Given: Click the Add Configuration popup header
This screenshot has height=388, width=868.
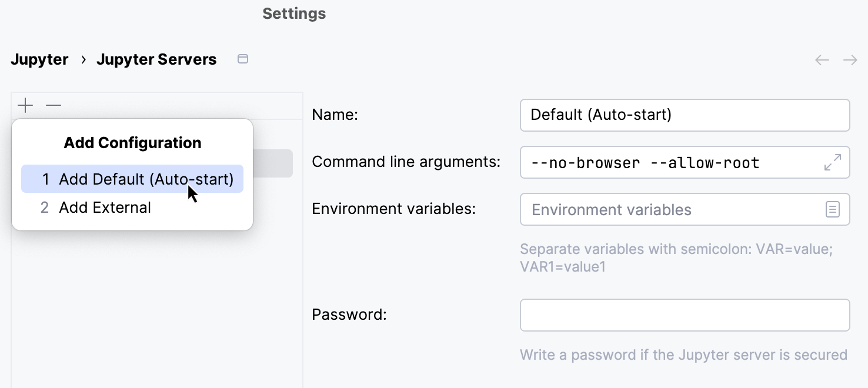Looking at the screenshot, I should [132, 143].
